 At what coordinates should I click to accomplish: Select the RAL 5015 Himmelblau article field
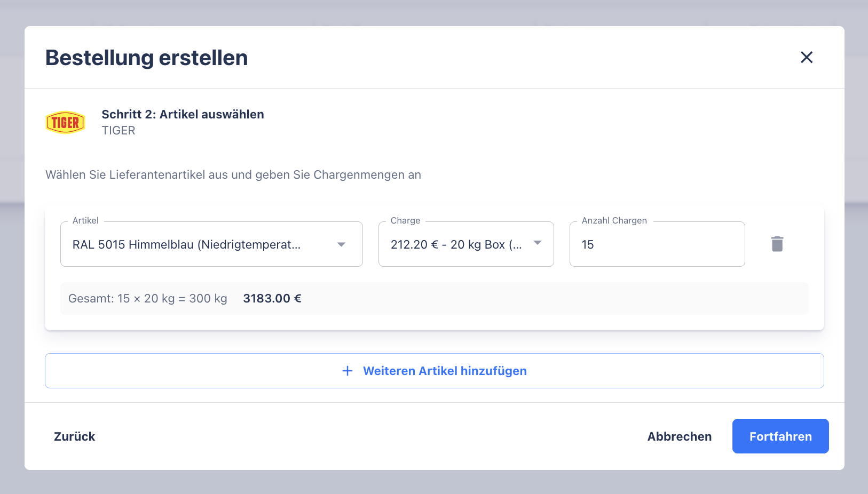187,244
